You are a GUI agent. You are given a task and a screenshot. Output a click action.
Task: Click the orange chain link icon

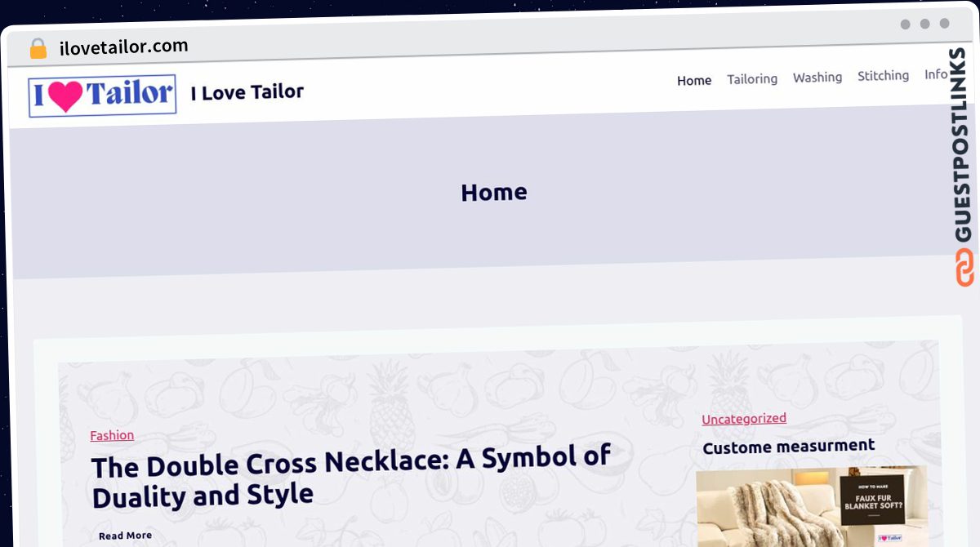[965, 268]
